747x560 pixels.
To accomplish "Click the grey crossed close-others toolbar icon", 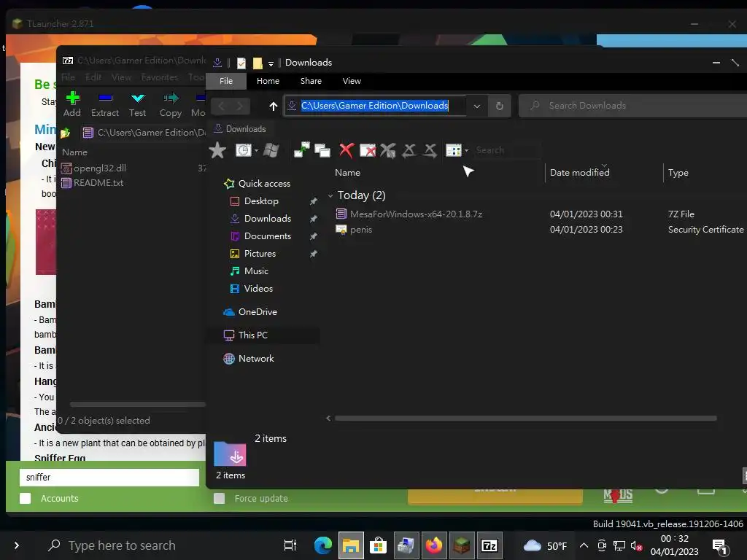I will click(388, 150).
